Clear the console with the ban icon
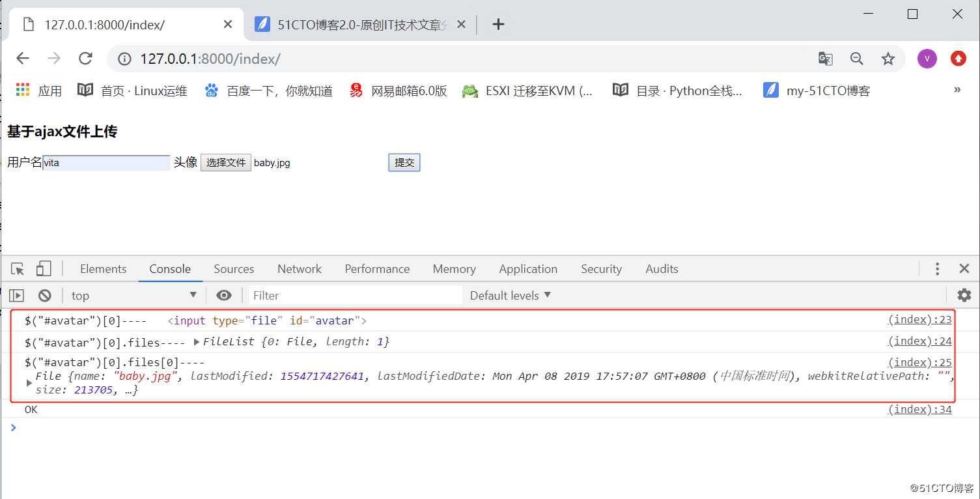 tap(44, 296)
